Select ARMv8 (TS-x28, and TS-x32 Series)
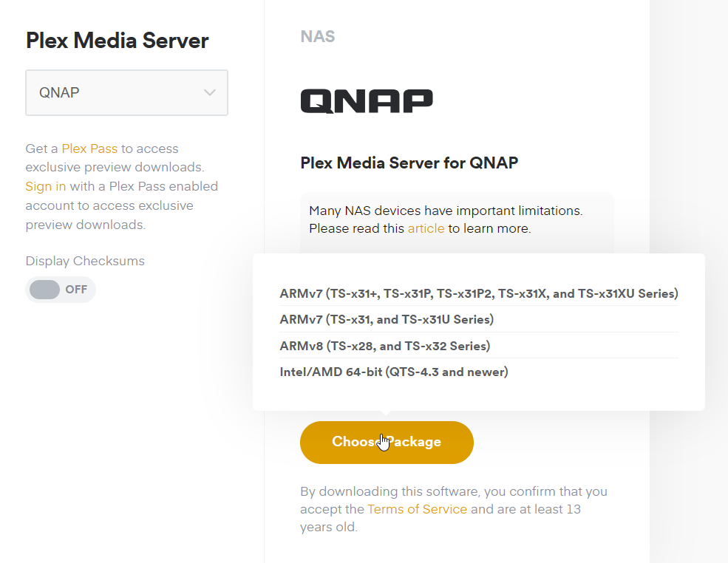 click(x=384, y=346)
